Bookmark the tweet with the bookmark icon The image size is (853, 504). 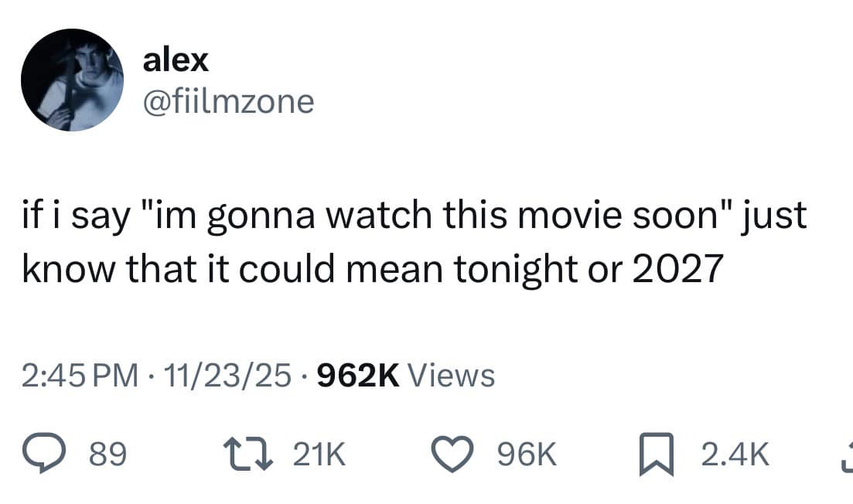pos(657,455)
